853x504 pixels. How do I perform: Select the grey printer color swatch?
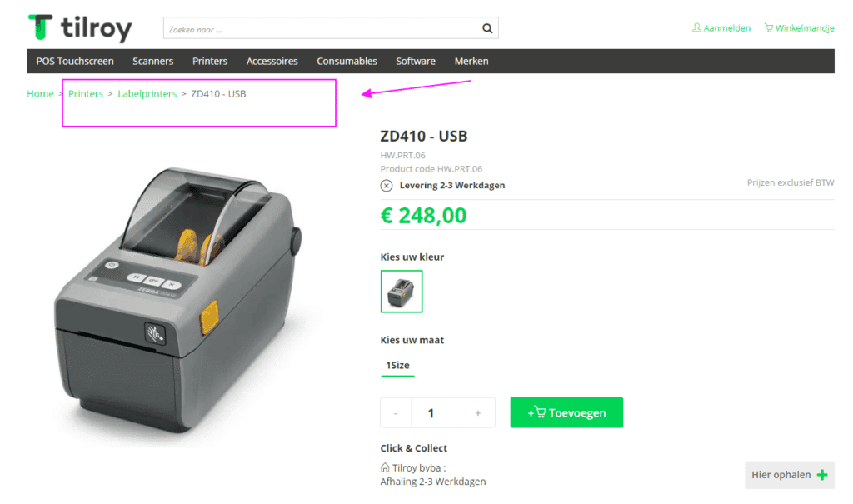[402, 292]
